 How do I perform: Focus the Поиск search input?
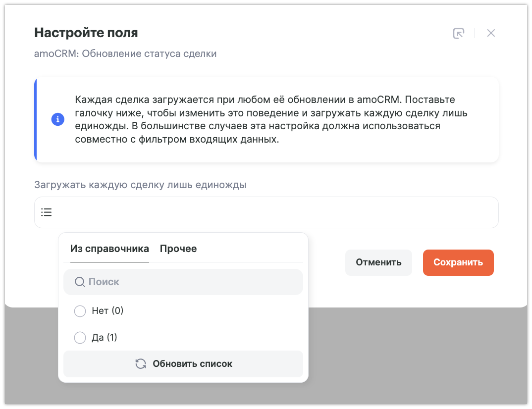(x=188, y=282)
